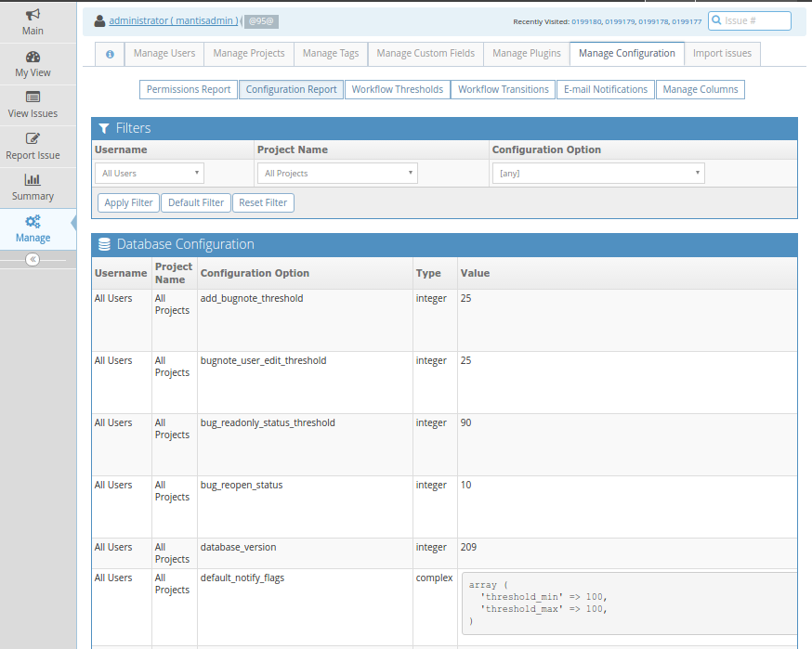Open the Manage Plugins tab
Screen dimensions: 812x649
(527, 54)
